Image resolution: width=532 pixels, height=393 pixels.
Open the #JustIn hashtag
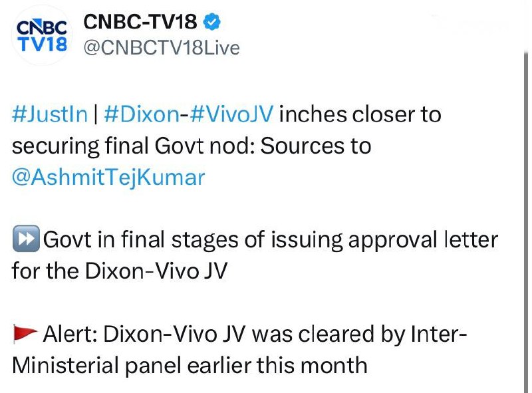click(x=49, y=114)
